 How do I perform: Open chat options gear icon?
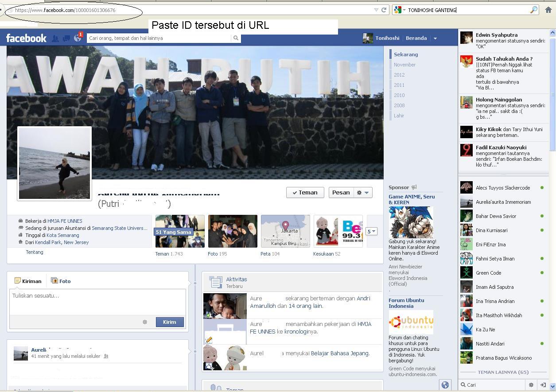pyautogui.click(x=531, y=385)
